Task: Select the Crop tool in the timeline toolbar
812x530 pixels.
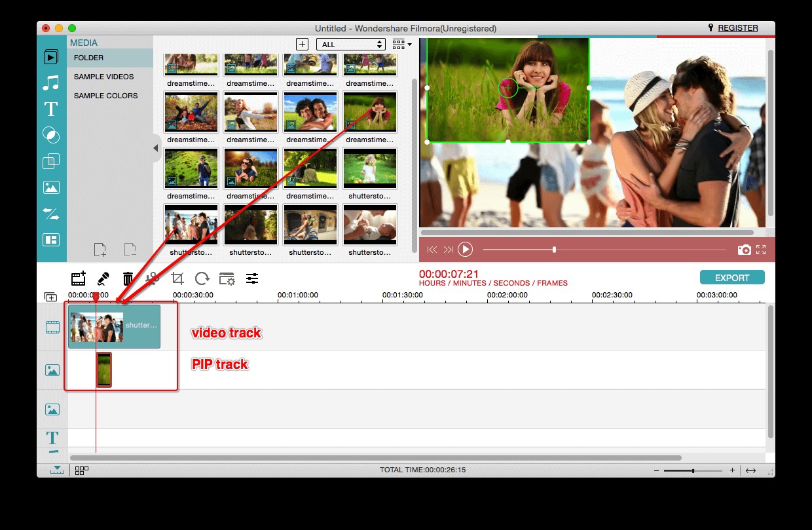Action: coord(177,278)
